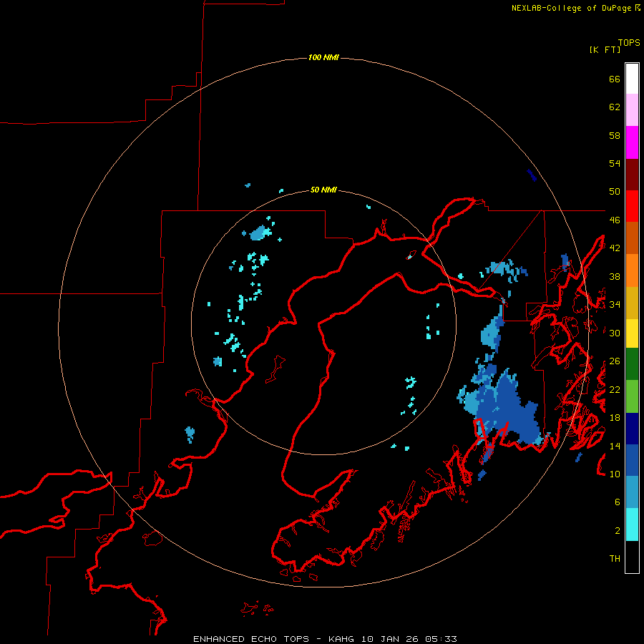Viewport: 644px width, 644px height.
Task: Click the light blue legend swatch beside 14
Action: pyautogui.click(x=632, y=492)
